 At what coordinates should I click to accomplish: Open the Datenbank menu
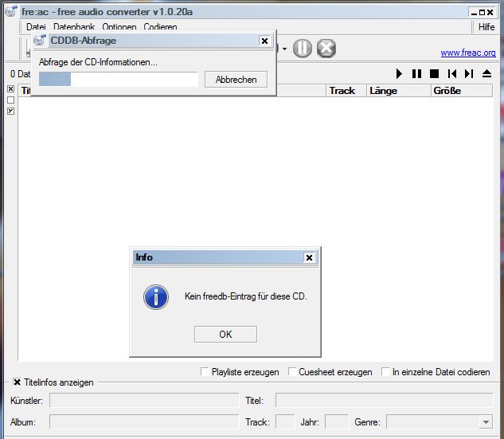pos(74,27)
